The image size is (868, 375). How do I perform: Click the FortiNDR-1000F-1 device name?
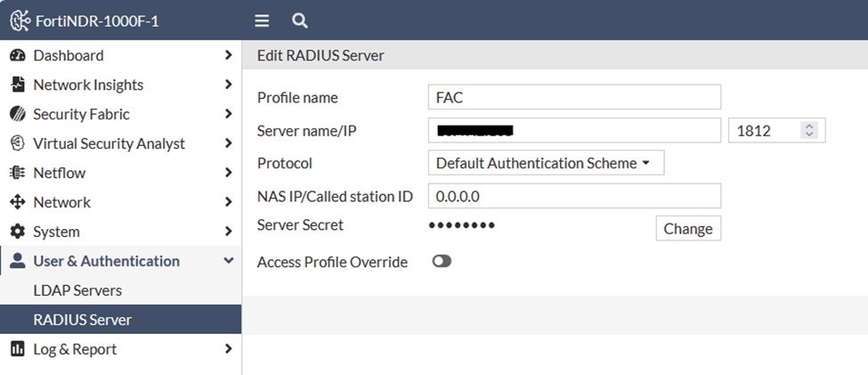coord(97,21)
